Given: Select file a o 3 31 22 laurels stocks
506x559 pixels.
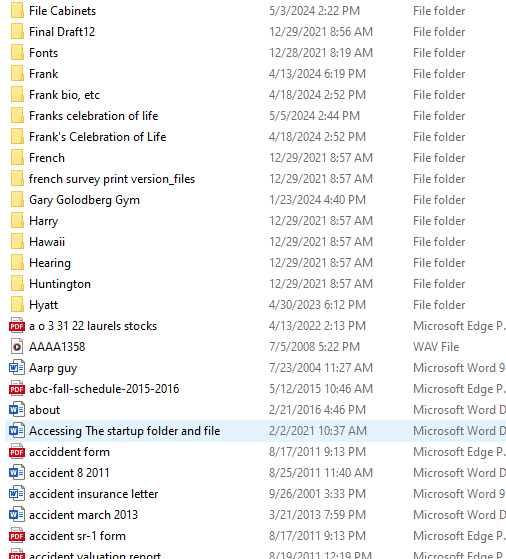Looking at the screenshot, I should 93,326.
